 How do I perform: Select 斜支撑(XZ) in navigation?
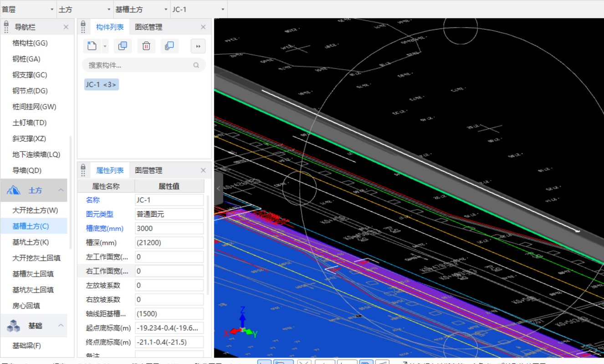pos(29,139)
